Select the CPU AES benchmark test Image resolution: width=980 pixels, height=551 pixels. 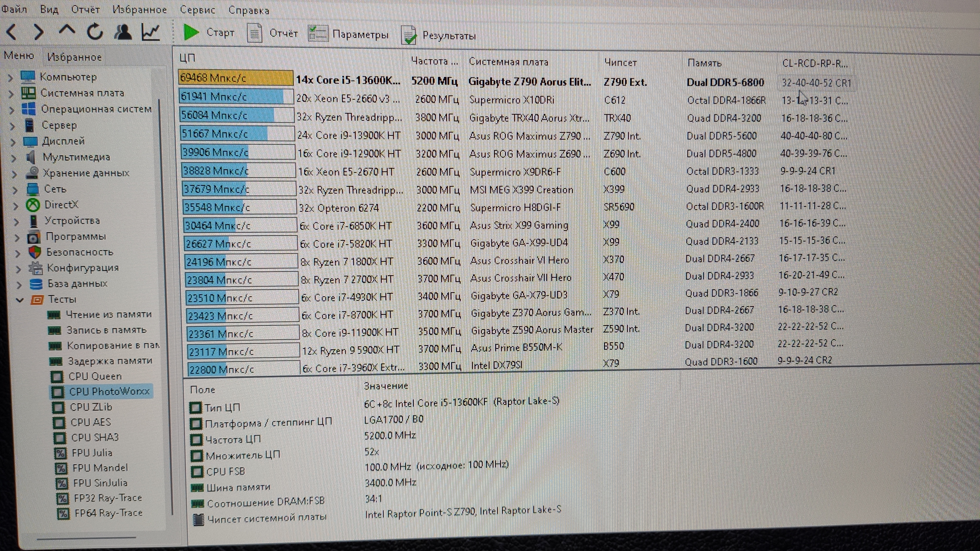point(91,422)
